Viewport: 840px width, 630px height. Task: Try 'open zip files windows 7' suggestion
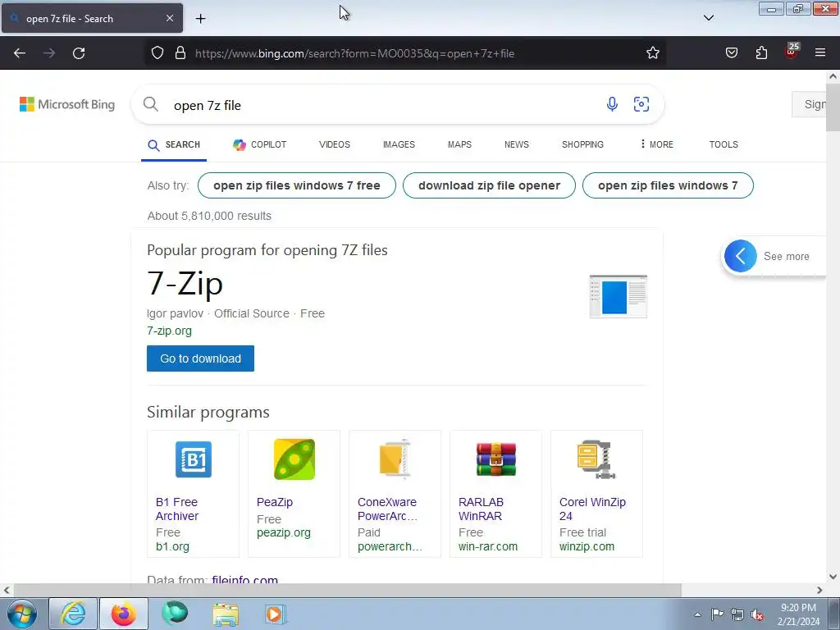(x=668, y=185)
